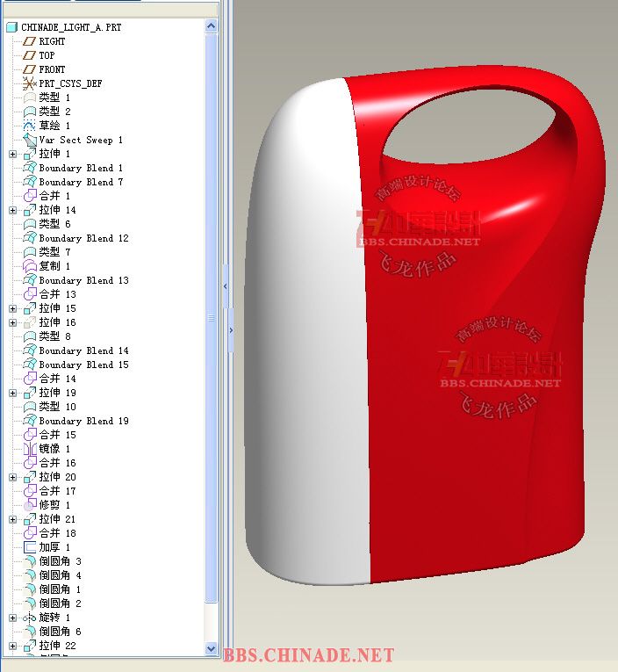
Task: Select the 镜像 1 mirror feature icon
Action: pyautogui.click(x=30, y=449)
